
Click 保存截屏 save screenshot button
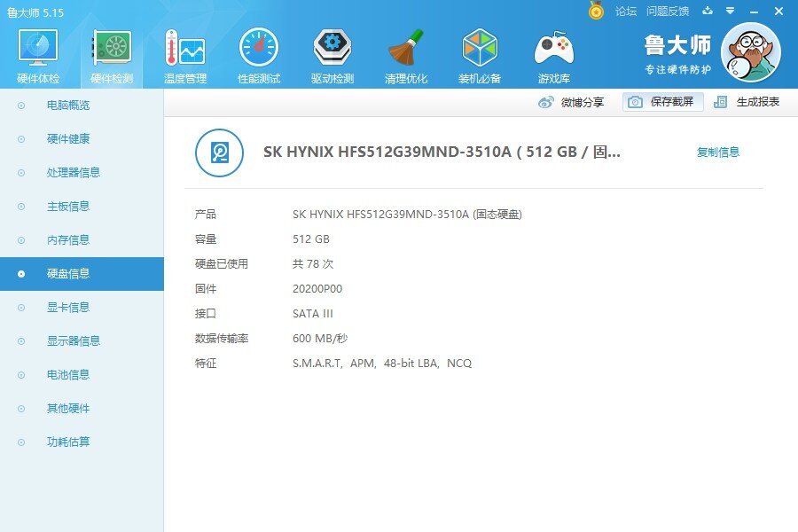[x=663, y=102]
